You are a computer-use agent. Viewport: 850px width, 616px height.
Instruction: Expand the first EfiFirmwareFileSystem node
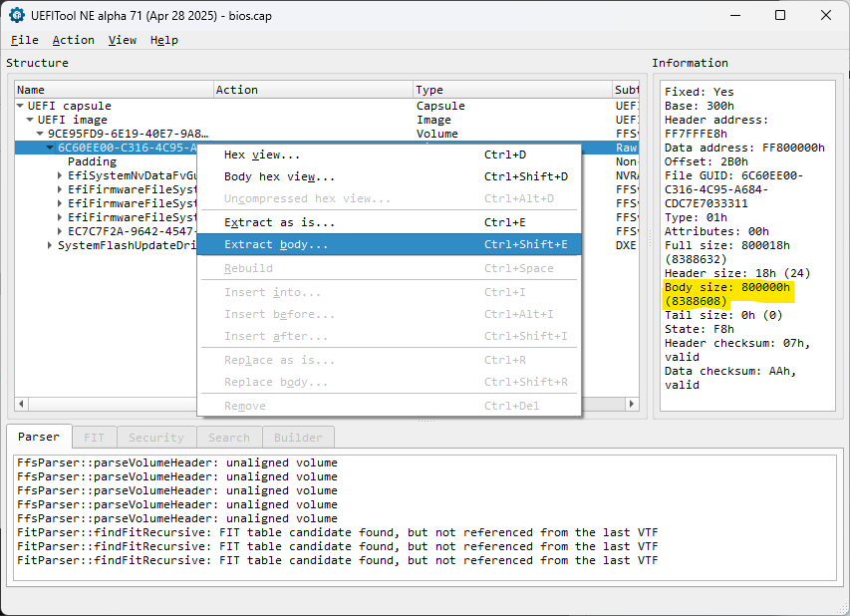[60, 189]
